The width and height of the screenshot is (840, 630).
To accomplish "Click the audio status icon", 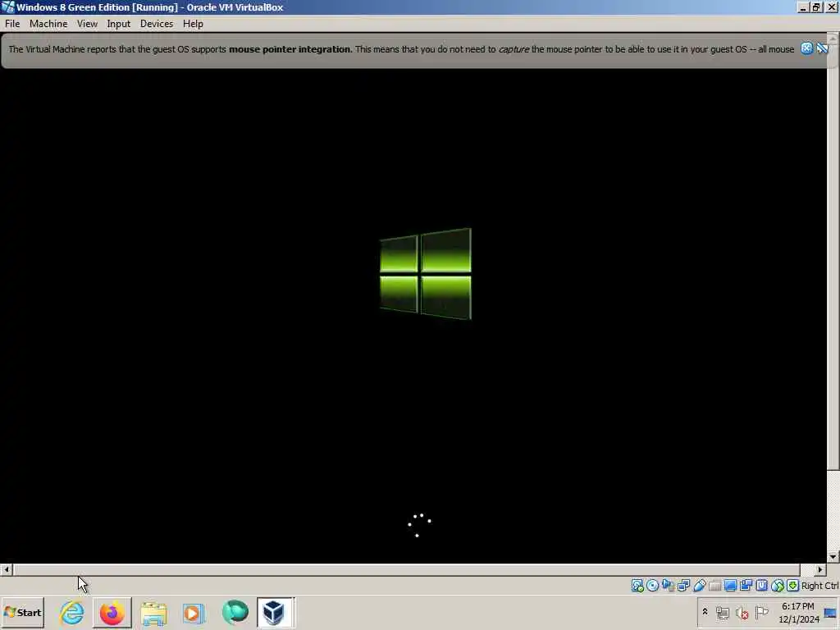I will coord(668,586).
